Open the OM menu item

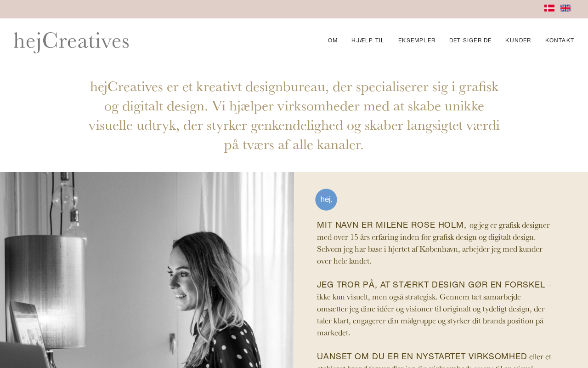click(x=333, y=40)
